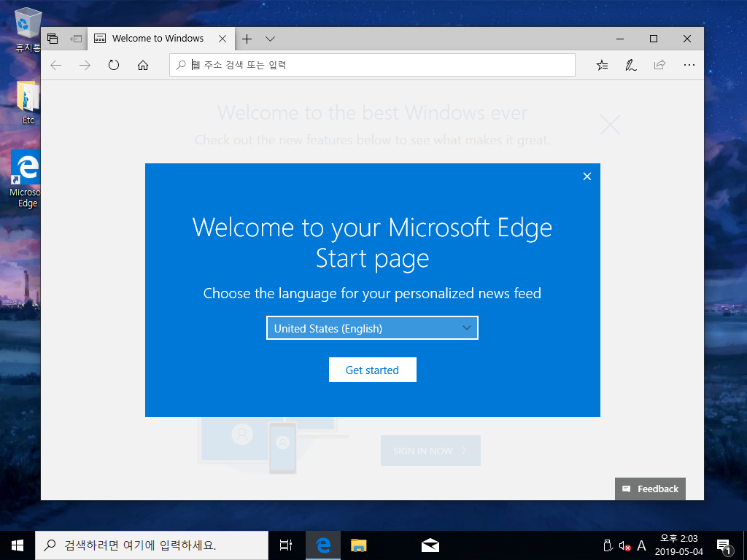Select the Microsoft Edge desktop shortcut

tap(26, 179)
